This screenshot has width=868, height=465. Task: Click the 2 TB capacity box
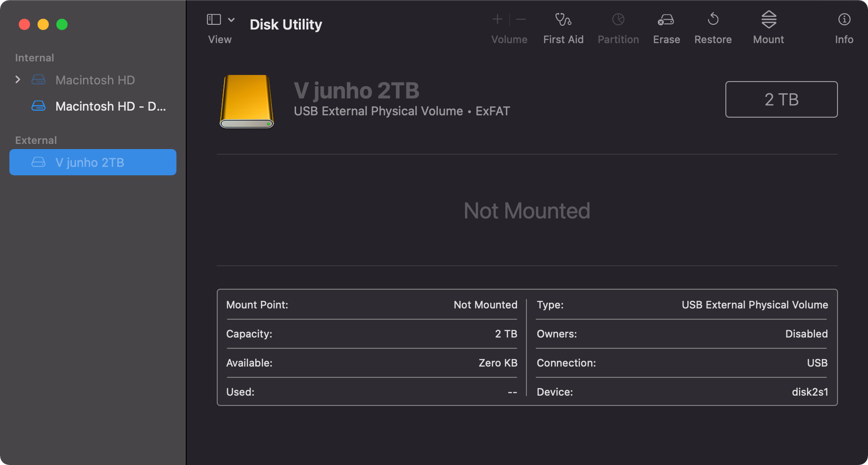[x=782, y=99]
